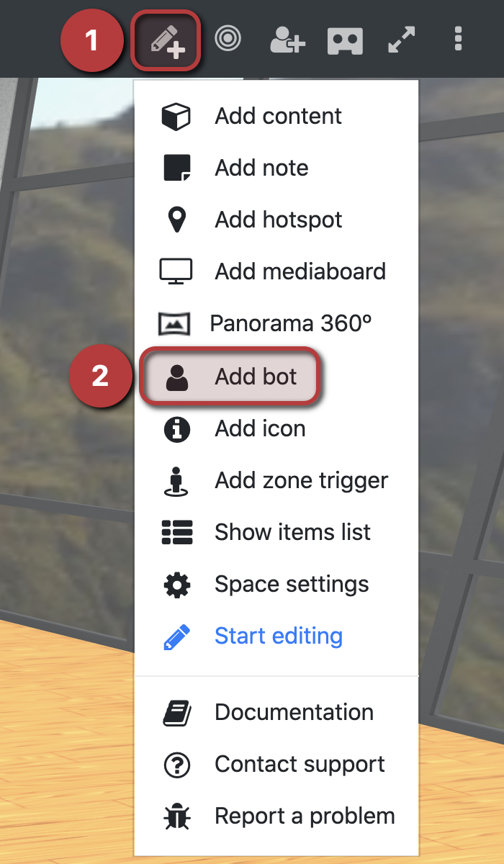Choose Add bot from the menu

(230, 376)
